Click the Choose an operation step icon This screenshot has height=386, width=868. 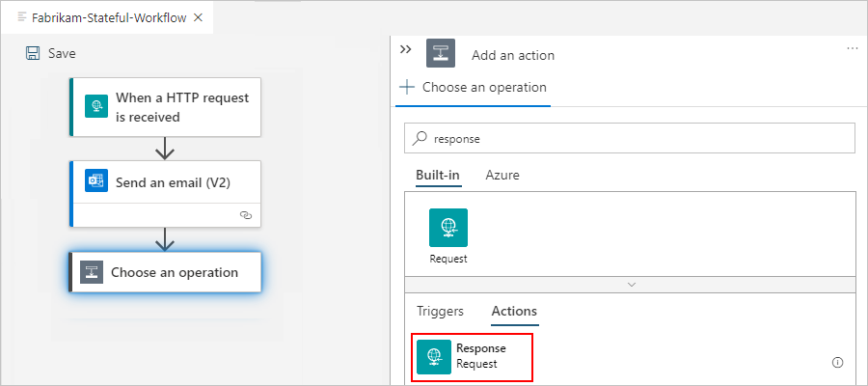pyautogui.click(x=92, y=272)
